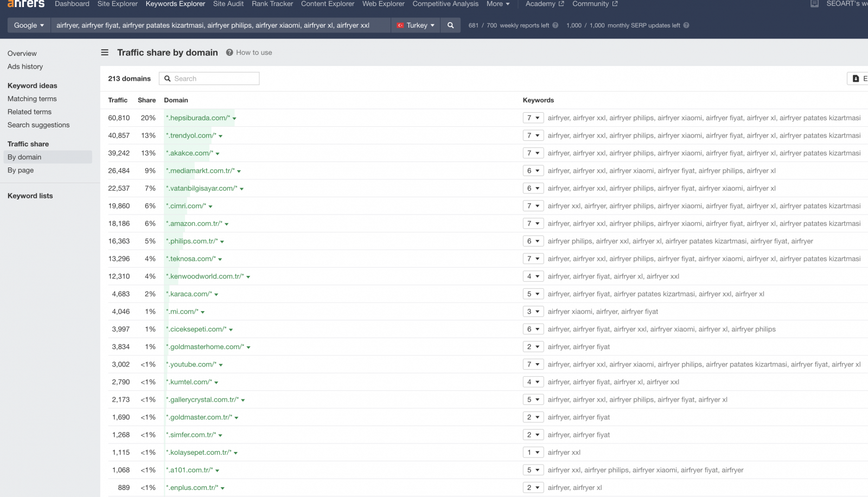
Task: Click the search magnifier button
Action: pyautogui.click(x=450, y=25)
